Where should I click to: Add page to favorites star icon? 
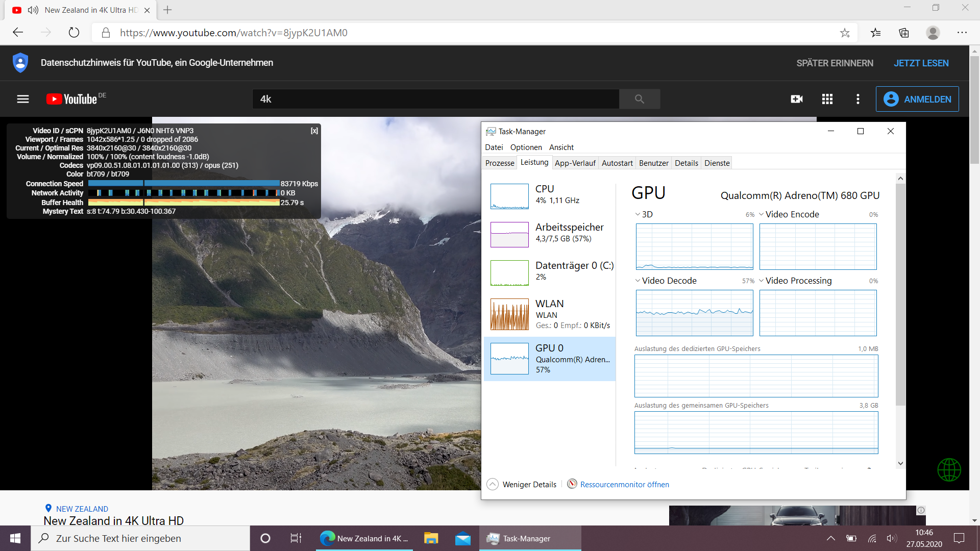tap(845, 33)
